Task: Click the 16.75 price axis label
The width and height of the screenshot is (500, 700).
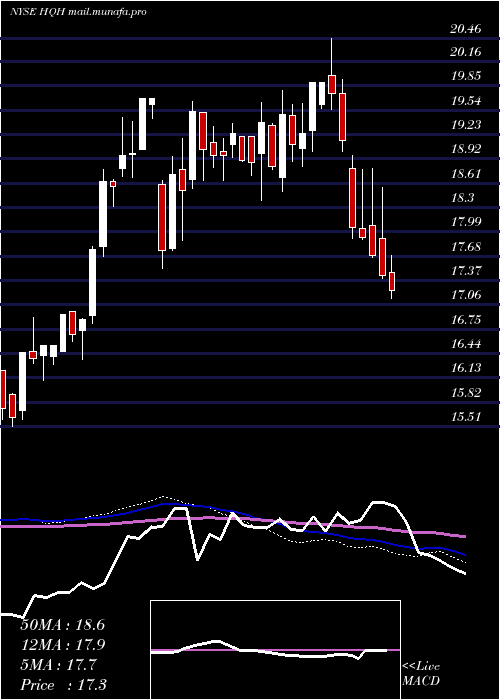Action: coord(466,320)
